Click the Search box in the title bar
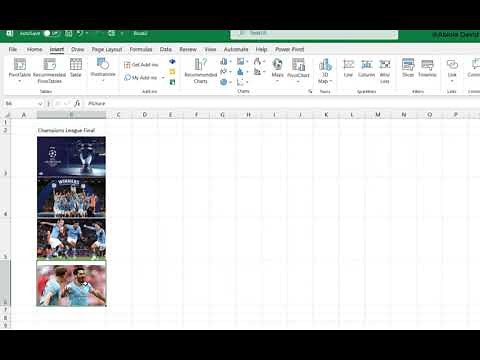The image size is (480, 360). pyautogui.click(x=314, y=34)
